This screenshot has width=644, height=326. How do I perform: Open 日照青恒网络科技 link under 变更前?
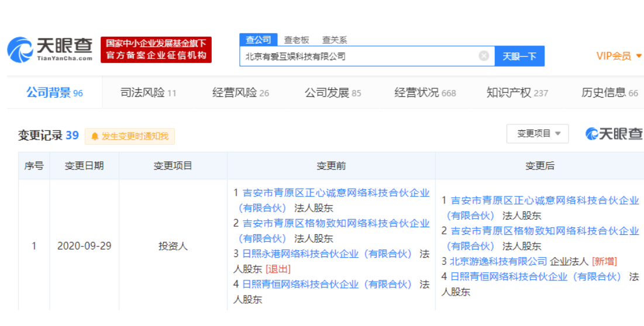click(328, 284)
